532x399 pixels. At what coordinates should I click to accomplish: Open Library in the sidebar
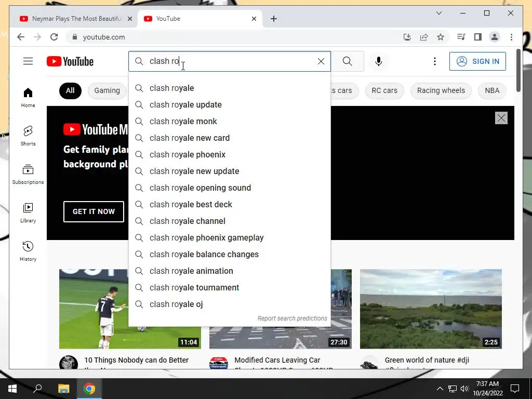pos(28,212)
